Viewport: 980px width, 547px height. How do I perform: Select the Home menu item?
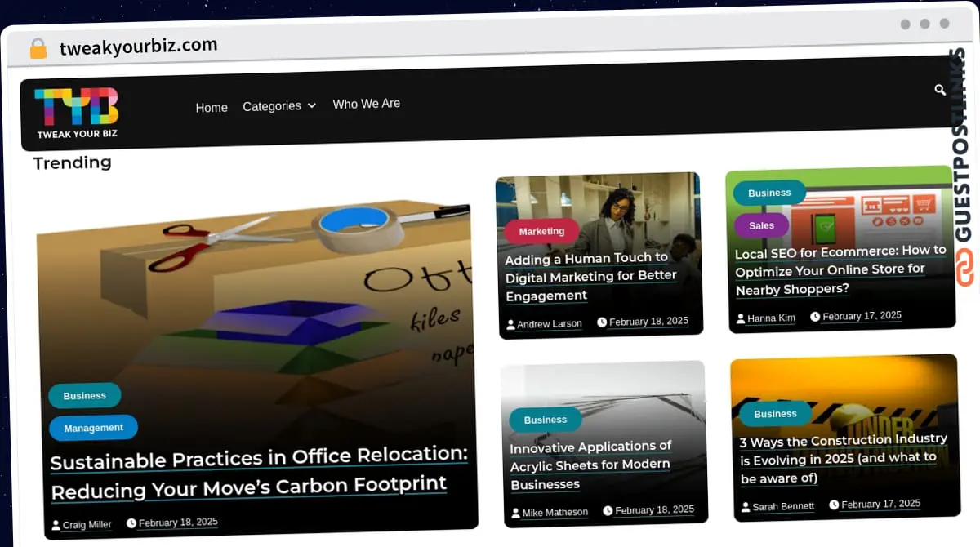[x=212, y=107]
